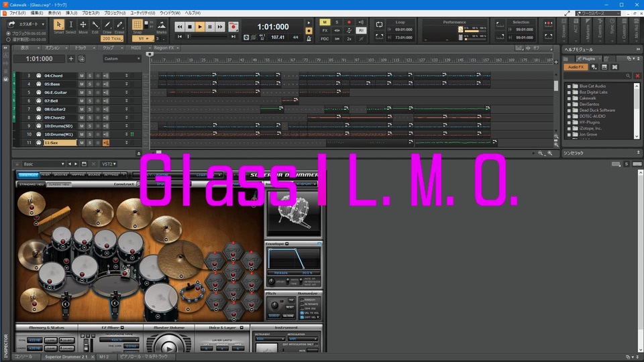The image size is (644, 362).
Task: Jump to project start (RTZ button)
Action: coord(180,36)
